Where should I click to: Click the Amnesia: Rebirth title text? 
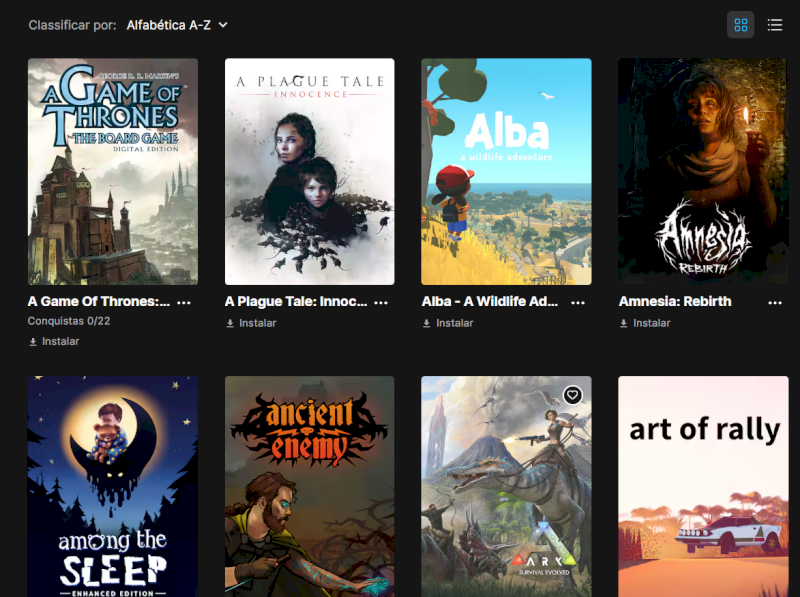point(675,302)
